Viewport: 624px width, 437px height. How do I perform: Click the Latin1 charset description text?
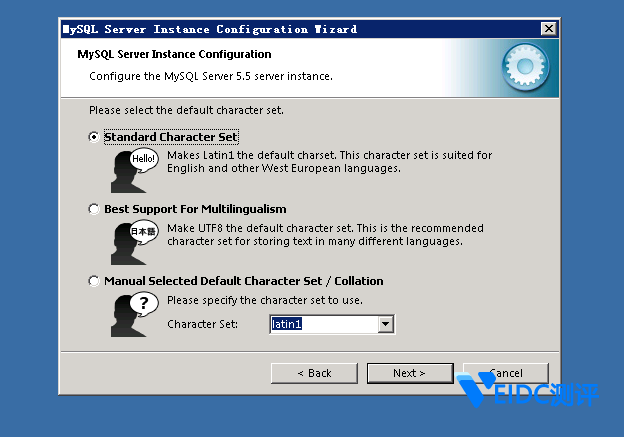pyautogui.click(x=329, y=162)
